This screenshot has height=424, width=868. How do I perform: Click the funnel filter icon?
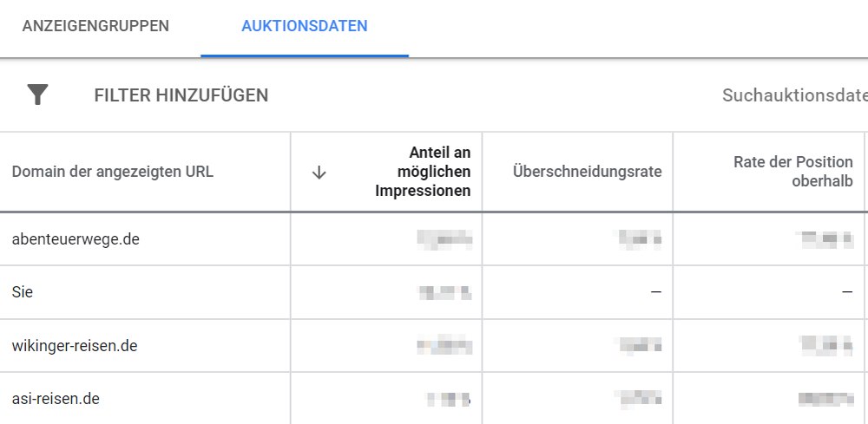click(x=37, y=95)
